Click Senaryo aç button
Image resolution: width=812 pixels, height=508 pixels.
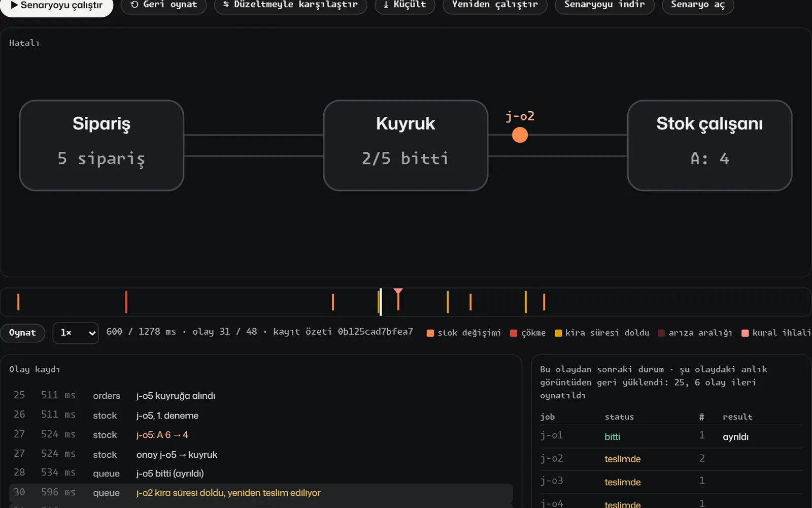pyautogui.click(x=698, y=5)
